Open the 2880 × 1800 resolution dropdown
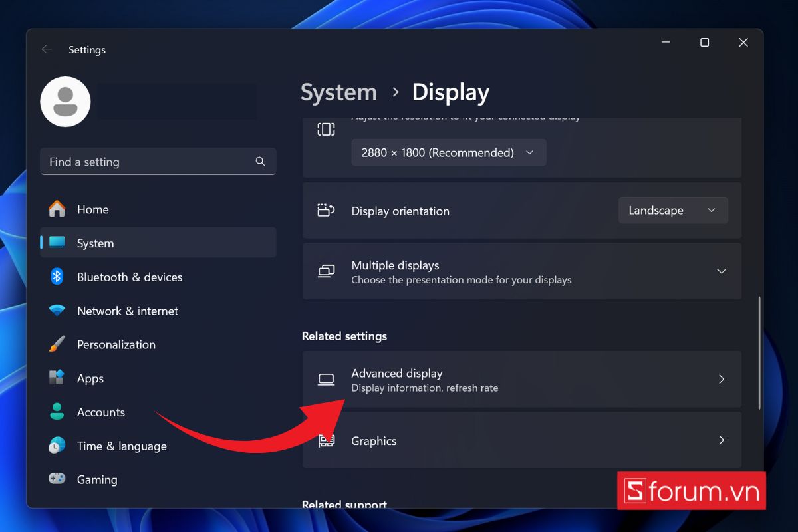 [x=448, y=152]
